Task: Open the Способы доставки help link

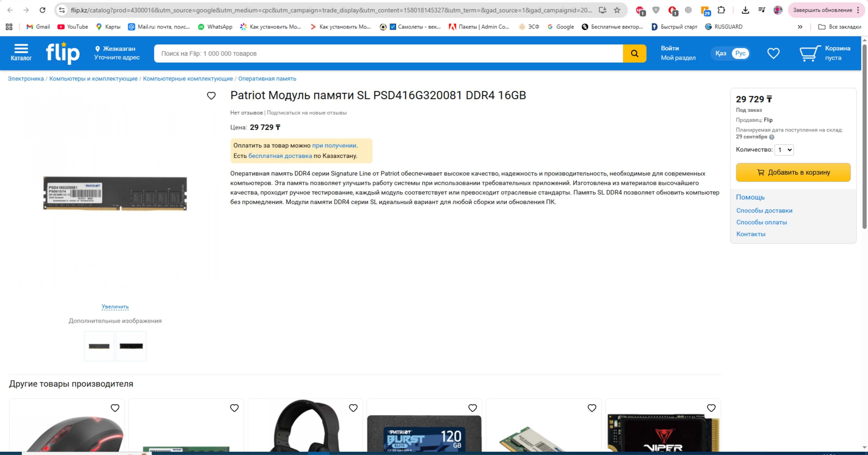Action: click(x=764, y=211)
